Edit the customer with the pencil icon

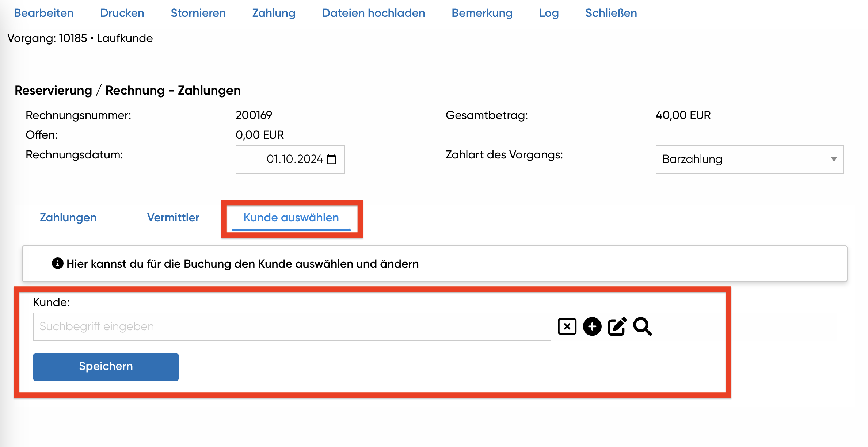point(617,326)
